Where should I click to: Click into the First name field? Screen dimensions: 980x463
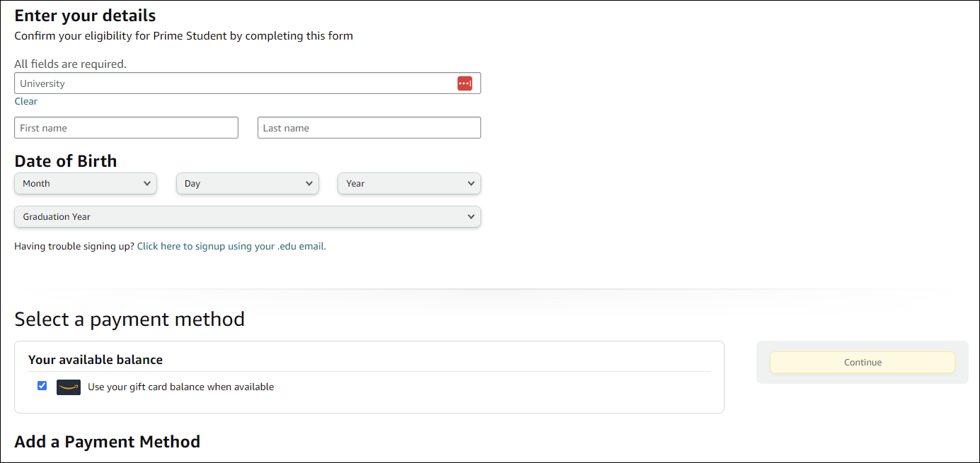click(x=127, y=128)
